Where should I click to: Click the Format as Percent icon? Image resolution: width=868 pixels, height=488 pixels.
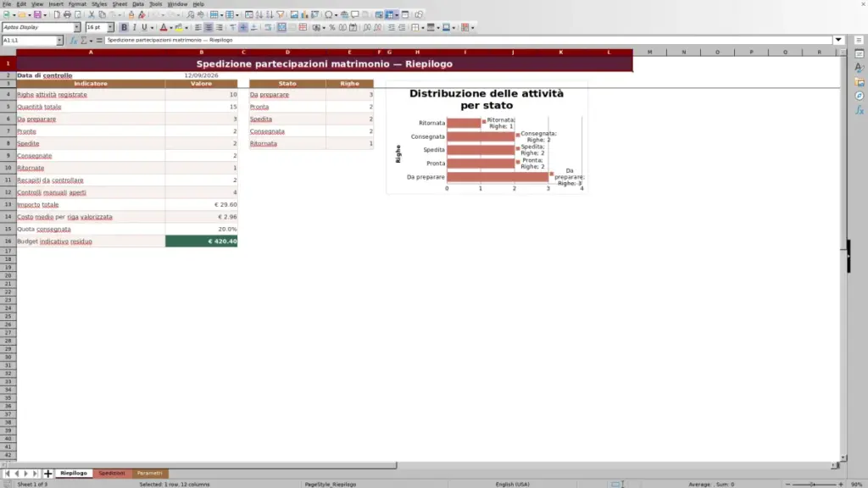pyautogui.click(x=332, y=28)
